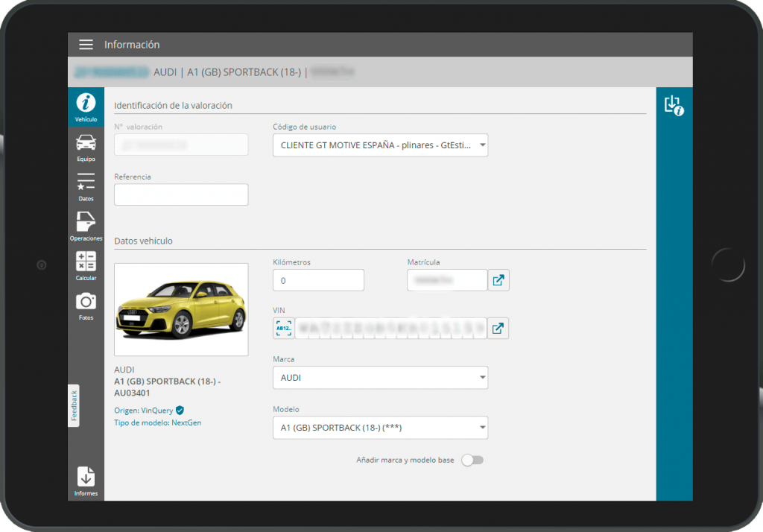Click the AUDI A1 SPORTBACK header text
Viewport: 763px width, 532px height.
point(227,72)
